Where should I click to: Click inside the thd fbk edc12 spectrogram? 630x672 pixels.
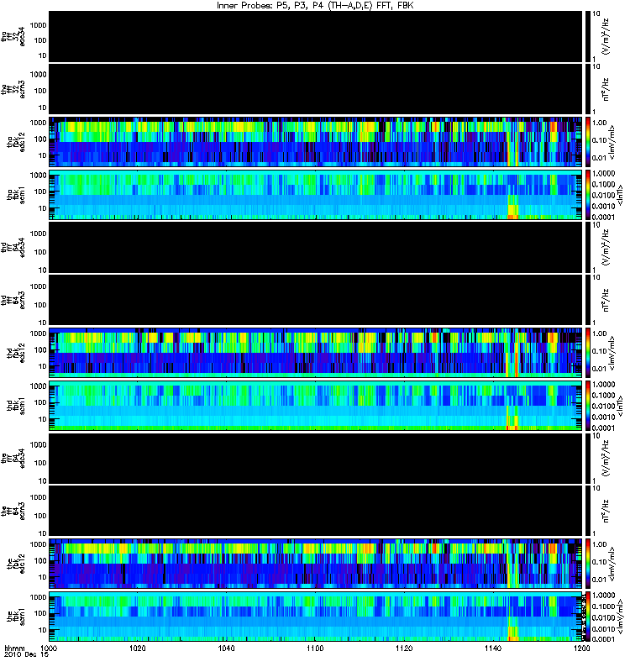point(315,353)
